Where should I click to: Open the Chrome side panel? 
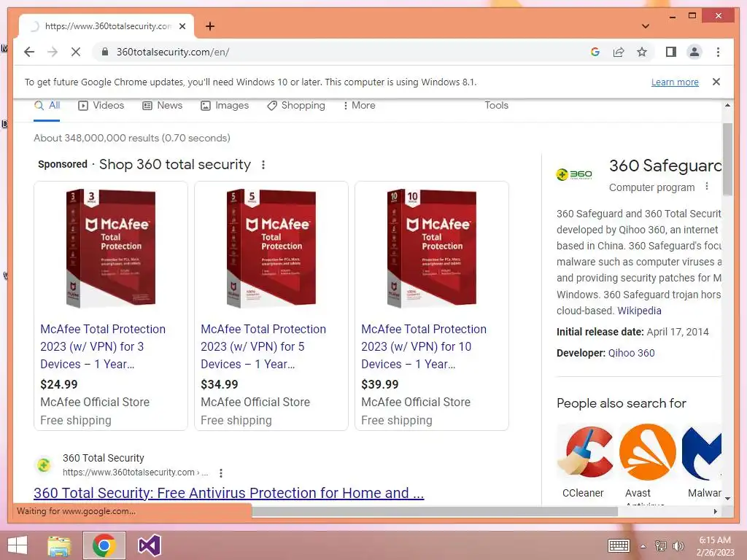tap(671, 52)
